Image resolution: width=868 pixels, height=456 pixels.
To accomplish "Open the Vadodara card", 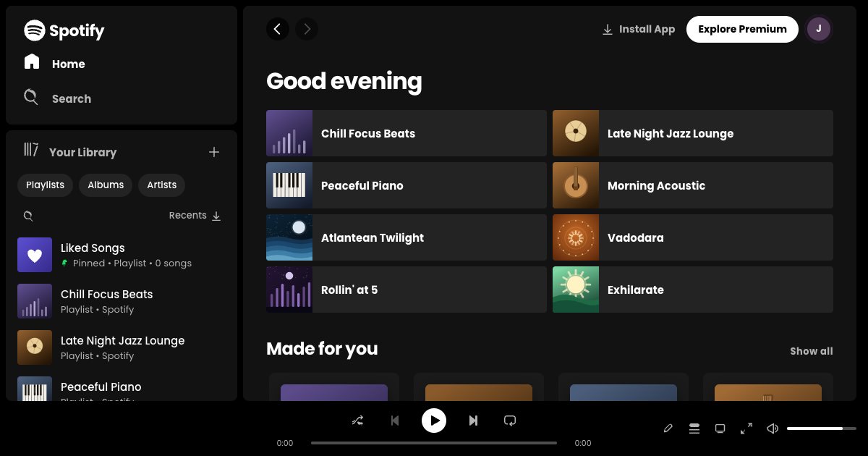I will (x=693, y=237).
